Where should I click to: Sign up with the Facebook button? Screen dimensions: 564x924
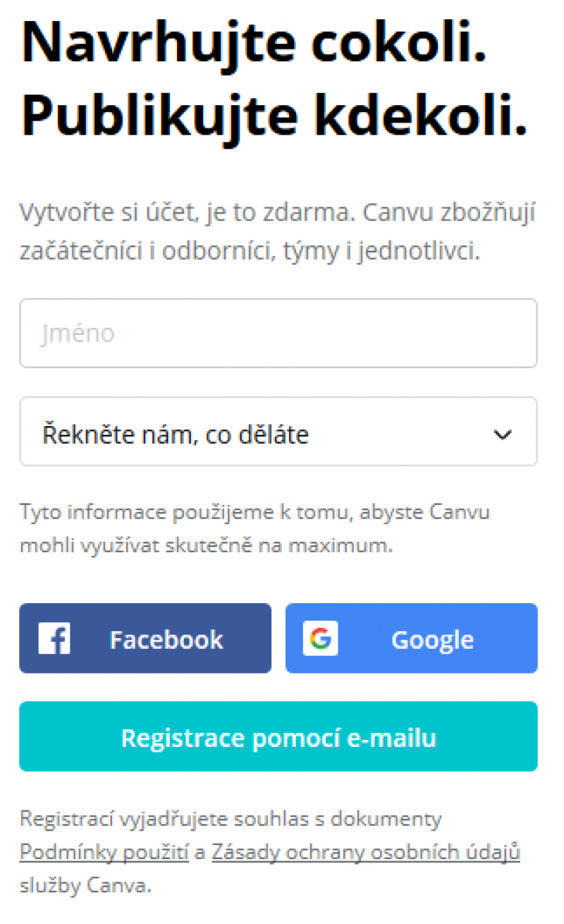145,638
